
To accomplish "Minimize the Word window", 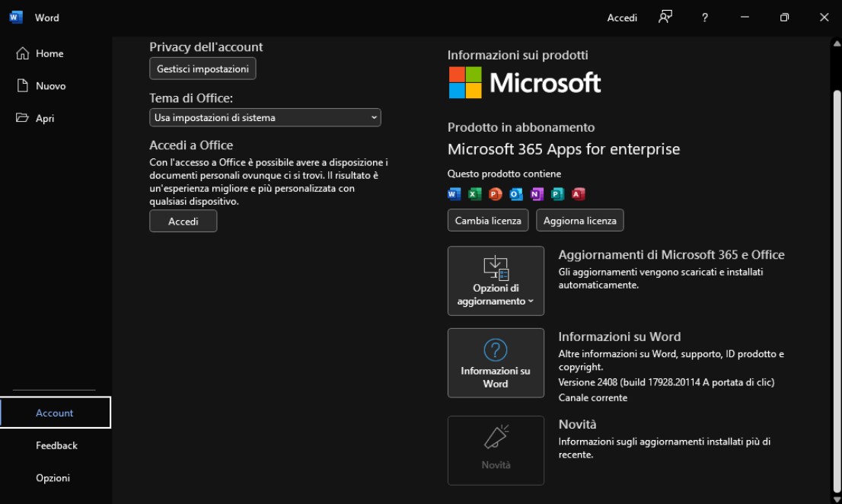I will point(745,18).
